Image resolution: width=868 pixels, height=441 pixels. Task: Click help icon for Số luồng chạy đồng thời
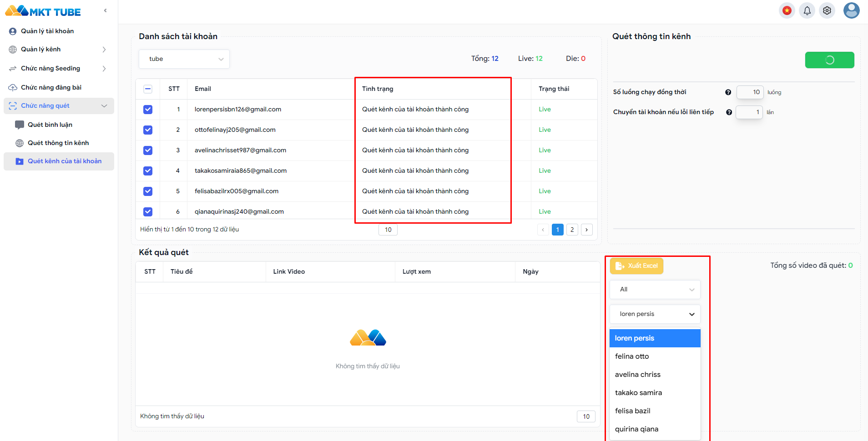click(728, 92)
